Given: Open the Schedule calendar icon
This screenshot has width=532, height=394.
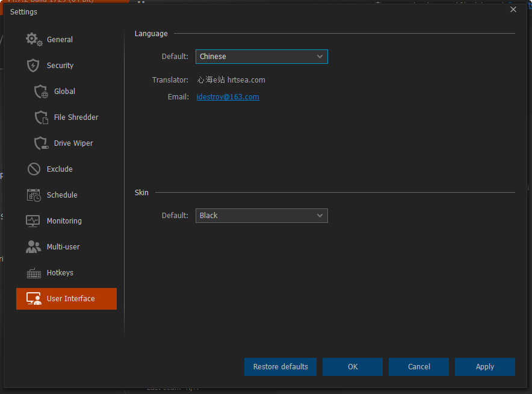Looking at the screenshot, I should [x=34, y=195].
